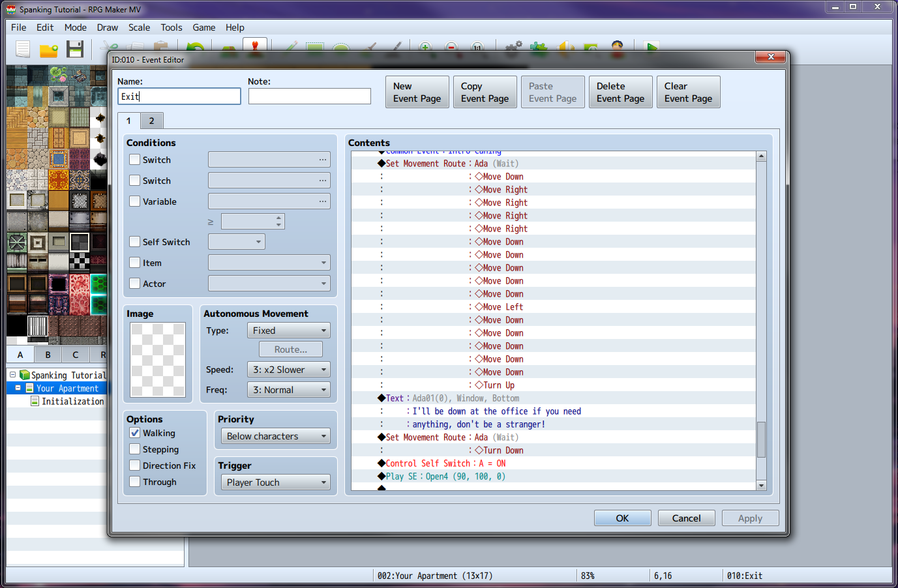Check the Direction Fix option
Screen dimensions: 898x588
click(134, 465)
